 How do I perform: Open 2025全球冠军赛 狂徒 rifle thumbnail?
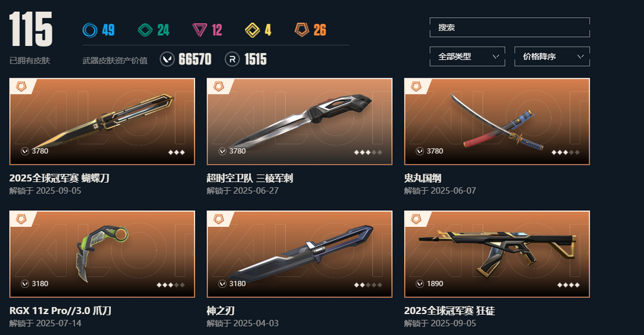click(x=497, y=254)
